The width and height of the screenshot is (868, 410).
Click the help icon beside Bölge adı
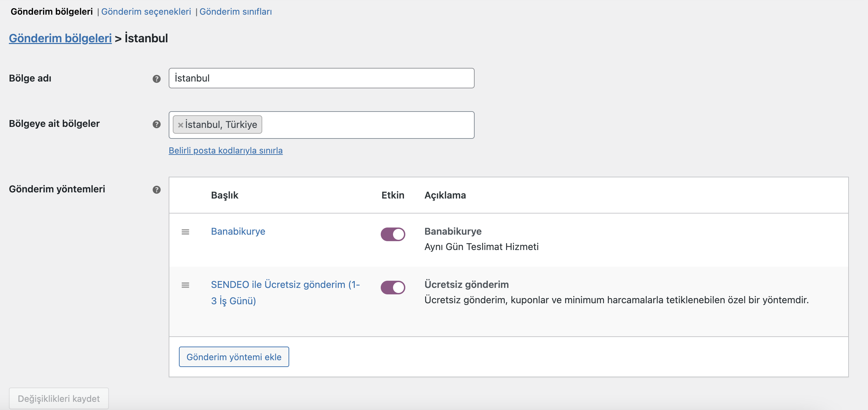coord(156,79)
